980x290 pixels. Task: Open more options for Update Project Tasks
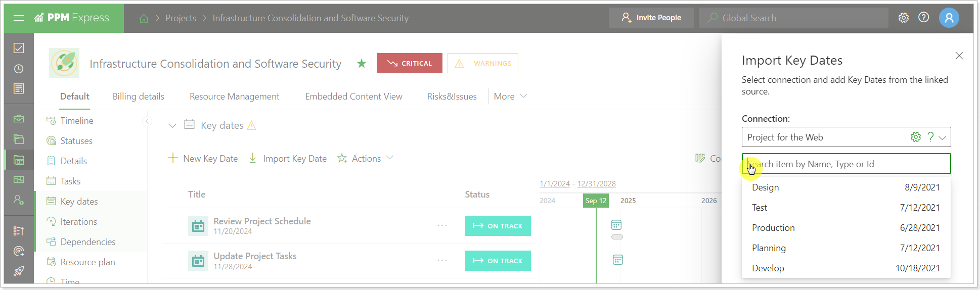click(442, 260)
